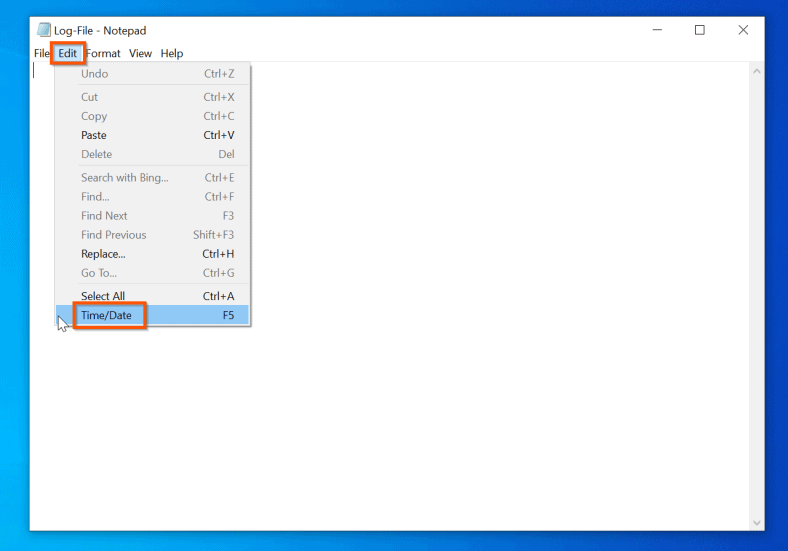Select Go To... menu entry
This screenshot has width=788, height=551.
click(152, 273)
